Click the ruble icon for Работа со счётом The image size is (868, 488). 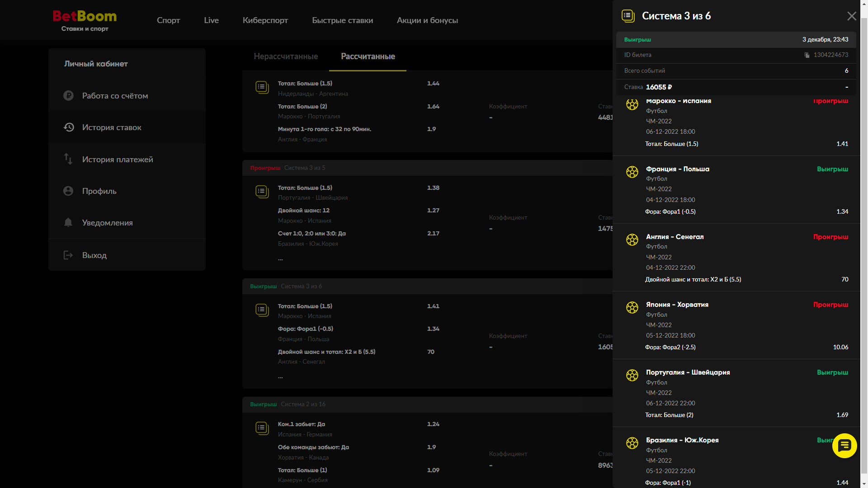[69, 96]
